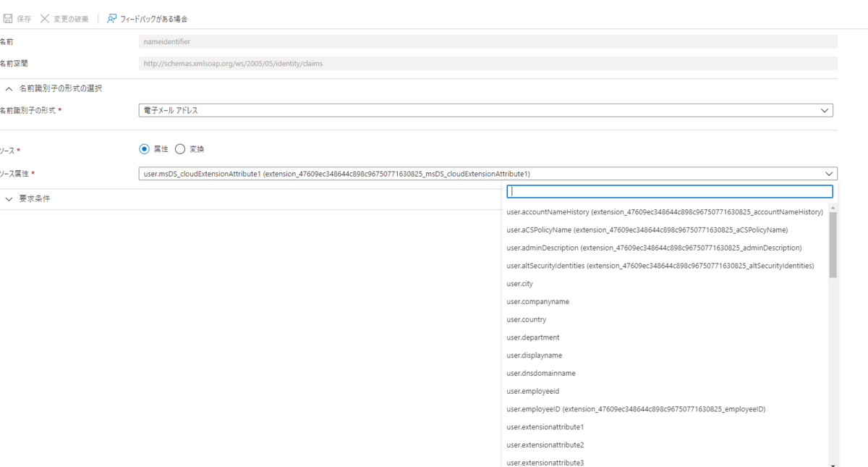
Task: Click the namespace URL field
Action: click(x=488, y=64)
